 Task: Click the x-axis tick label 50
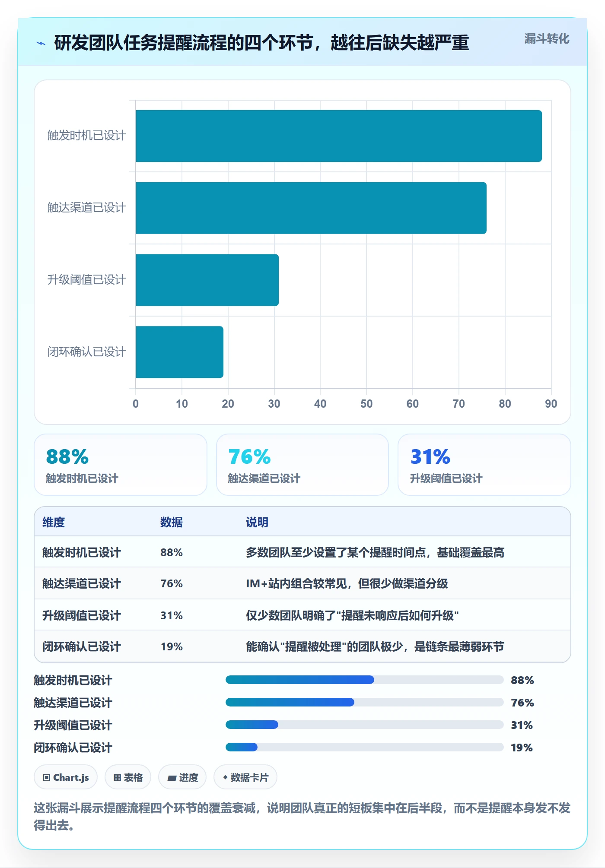point(366,404)
